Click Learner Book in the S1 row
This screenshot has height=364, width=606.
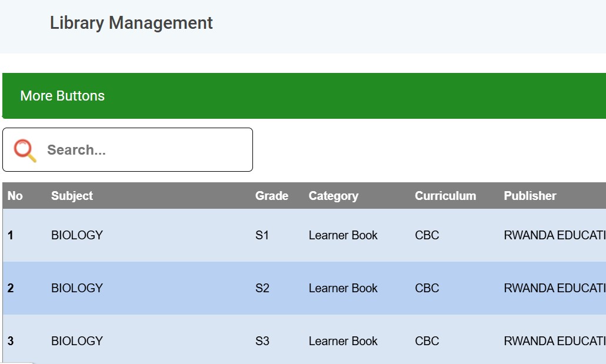(343, 235)
